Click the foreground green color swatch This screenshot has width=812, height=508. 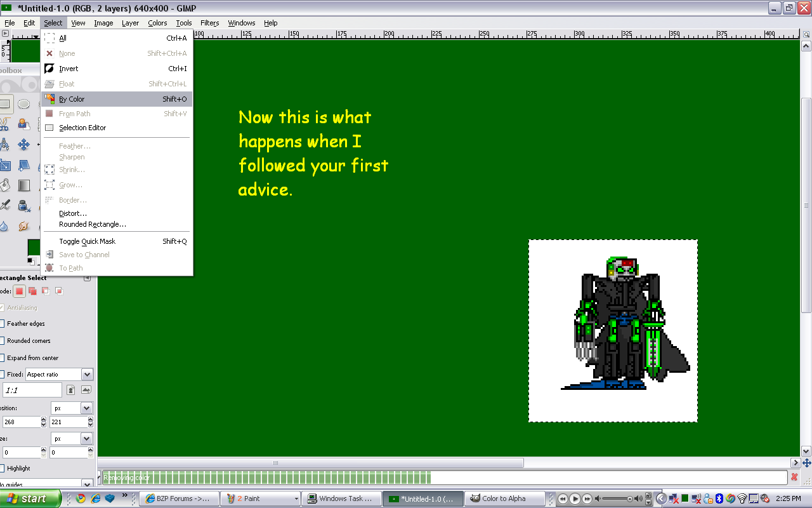pyautogui.click(x=34, y=248)
